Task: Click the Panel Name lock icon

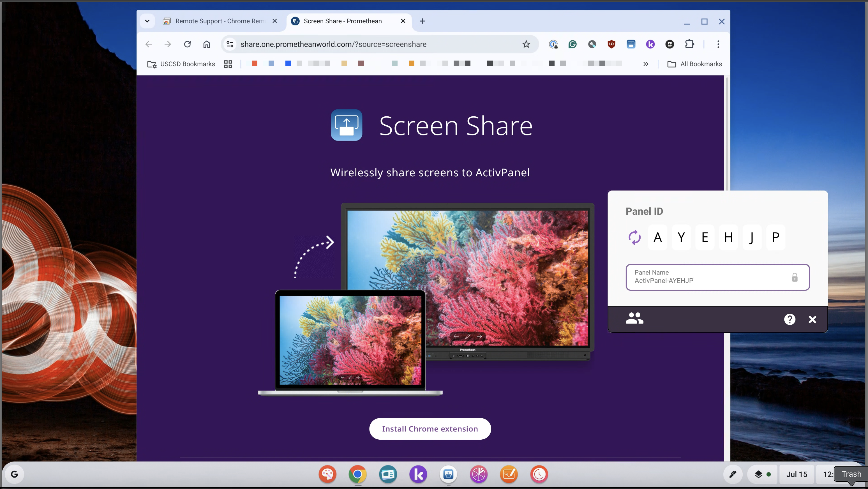Action: click(x=795, y=277)
